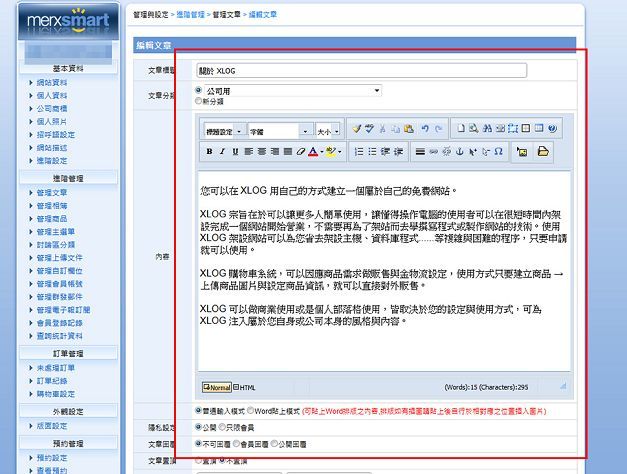This screenshot has width=627, height=474.
Task: Insert a hyperlink with the chain icon
Action: [x=433, y=152]
